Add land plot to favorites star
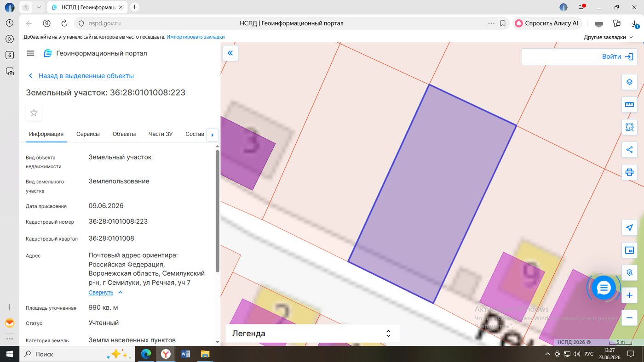 pos(34,113)
